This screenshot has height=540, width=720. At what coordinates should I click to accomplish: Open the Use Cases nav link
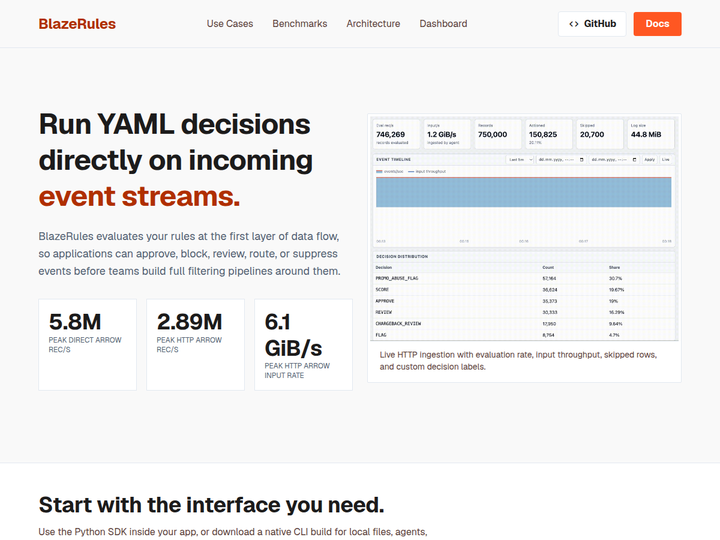tap(230, 24)
